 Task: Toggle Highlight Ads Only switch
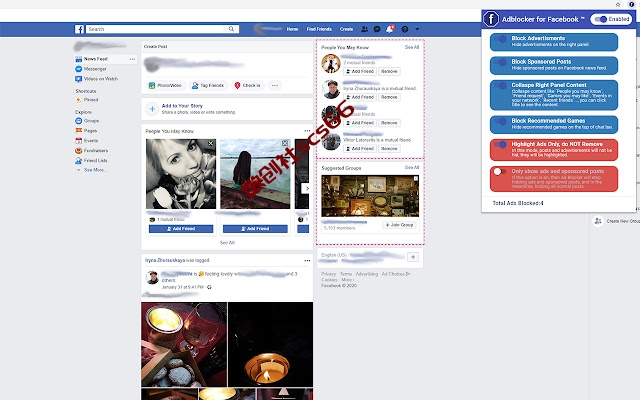[500, 144]
